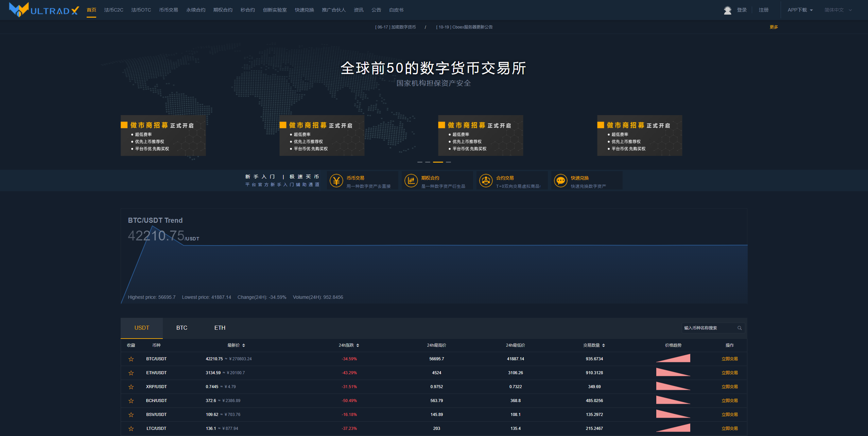
Task: Sort by 24h涨跌 column arrows
Action: tap(358, 345)
